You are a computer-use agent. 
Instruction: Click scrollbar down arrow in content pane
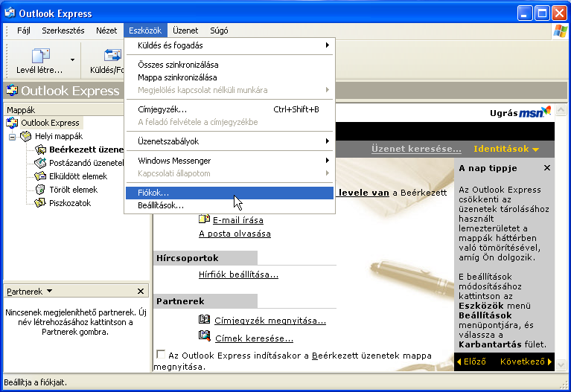(561, 364)
